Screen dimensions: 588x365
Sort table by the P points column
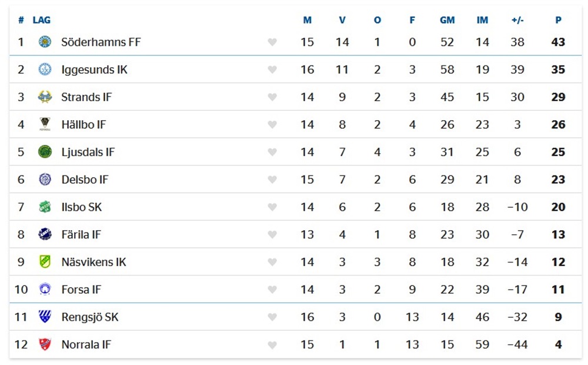(x=559, y=20)
